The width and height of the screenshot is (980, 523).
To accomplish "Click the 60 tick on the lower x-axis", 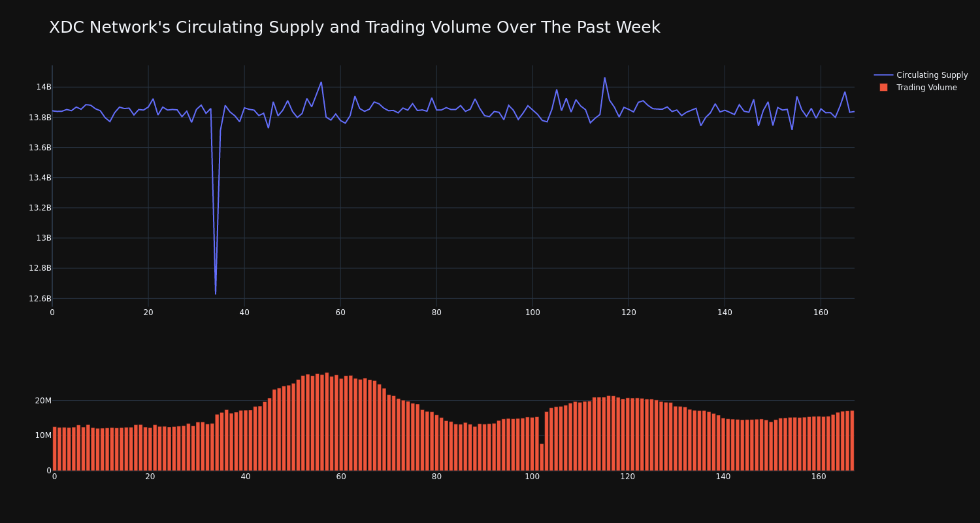I will [x=341, y=477].
